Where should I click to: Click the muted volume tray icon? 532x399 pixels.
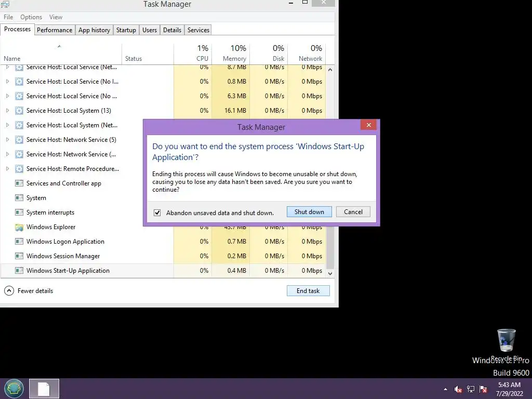coord(458,389)
